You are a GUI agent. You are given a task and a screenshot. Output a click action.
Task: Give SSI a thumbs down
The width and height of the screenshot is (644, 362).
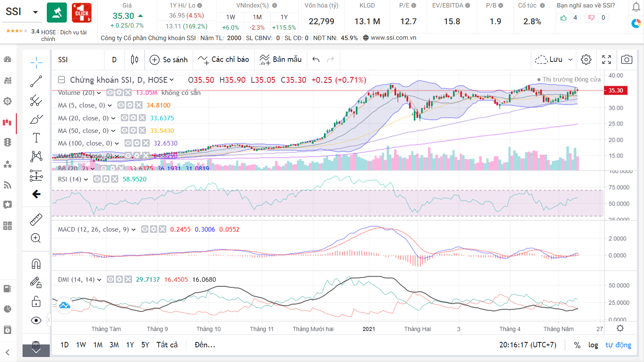591,18
